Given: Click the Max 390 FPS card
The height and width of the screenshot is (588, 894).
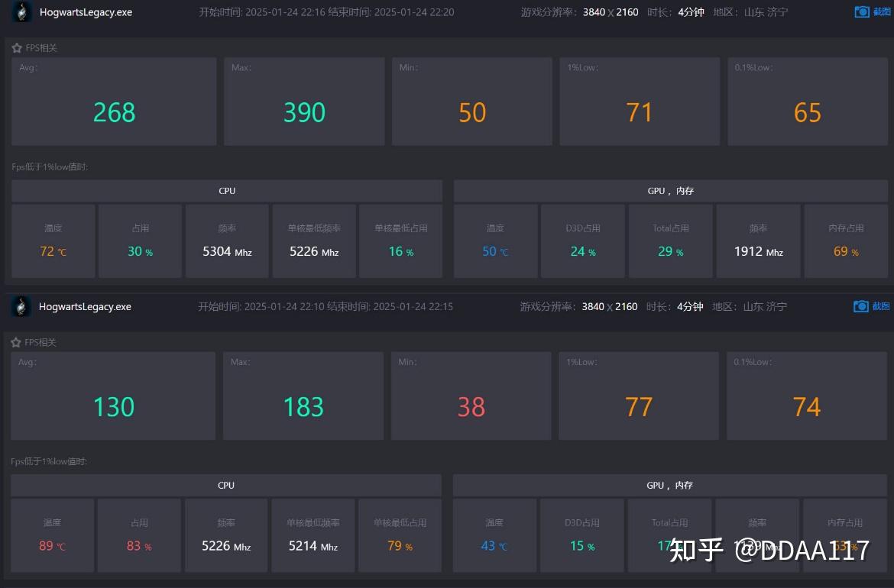Looking at the screenshot, I should [304, 102].
